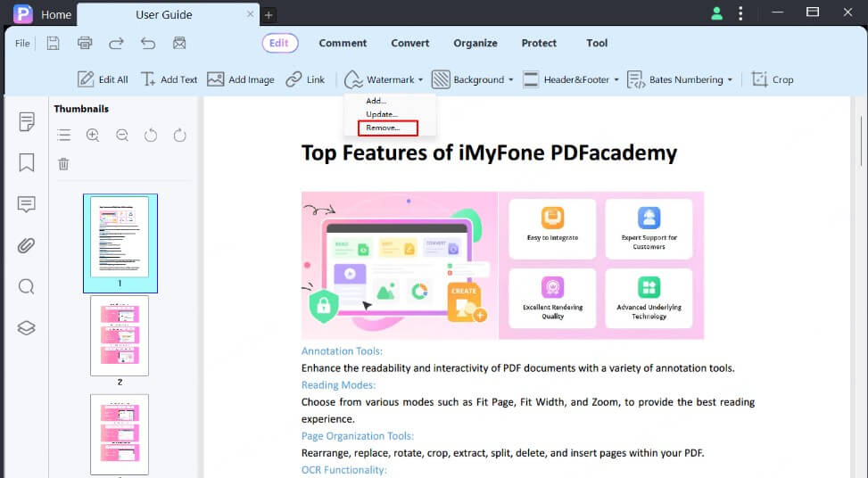Switch to the Comment tab
This screenshot has height=478, width=868.
pos(343,43)
